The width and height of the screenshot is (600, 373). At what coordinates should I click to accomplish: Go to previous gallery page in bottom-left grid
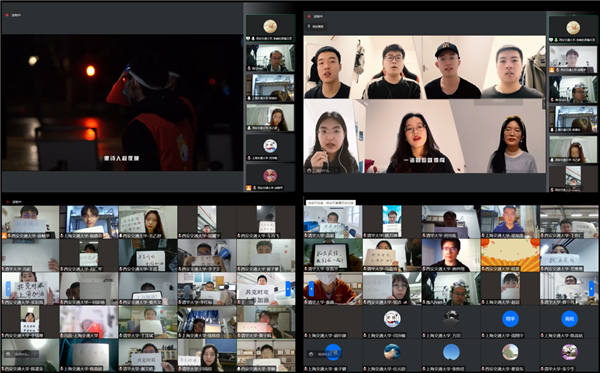[8, 289]
